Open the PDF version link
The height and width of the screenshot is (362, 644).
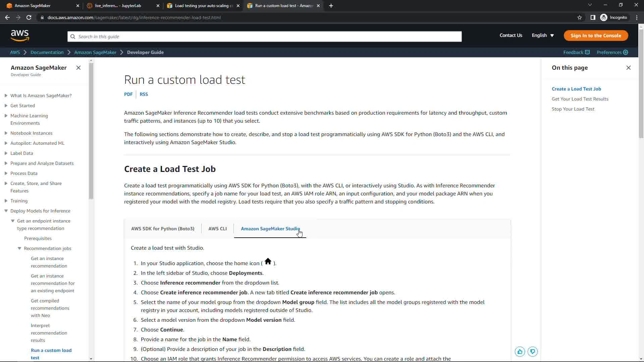point(128,94)
